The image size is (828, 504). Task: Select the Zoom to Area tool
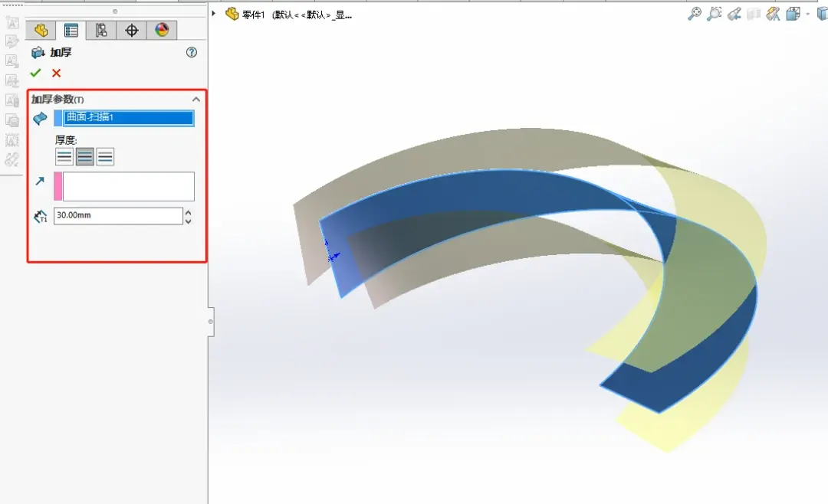714,14
